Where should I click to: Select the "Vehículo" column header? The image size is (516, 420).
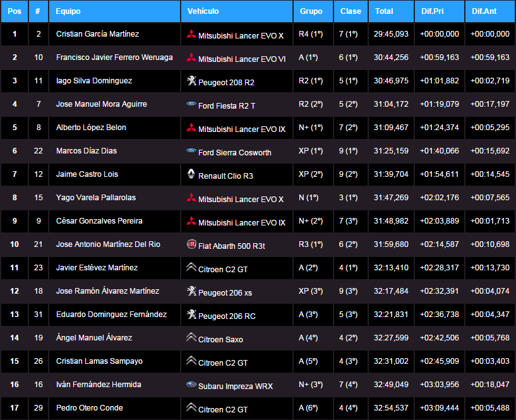[x=237, y=11]
